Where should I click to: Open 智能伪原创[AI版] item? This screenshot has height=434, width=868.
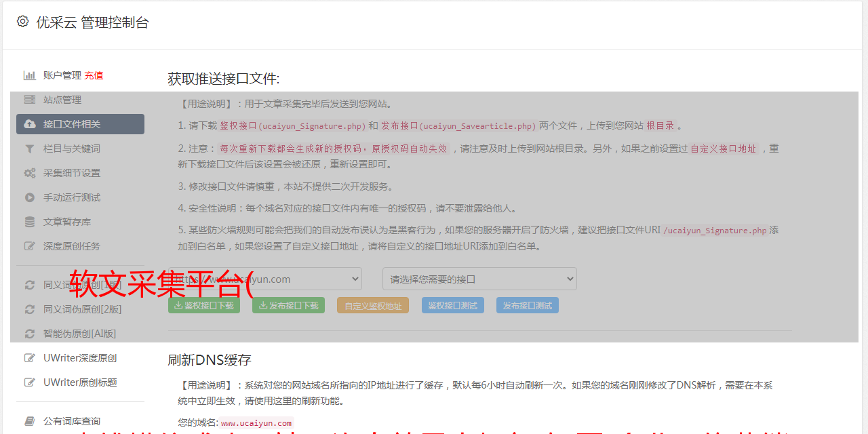click(80, 334)
